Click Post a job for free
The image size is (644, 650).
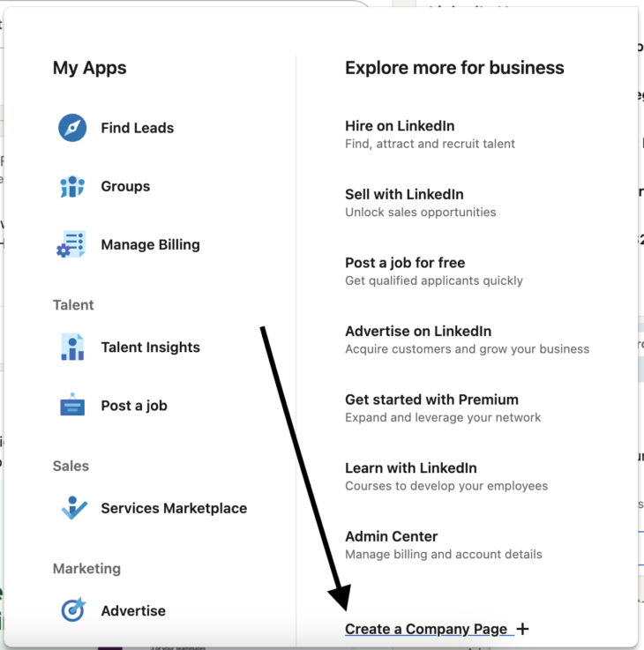click(405, 263)
